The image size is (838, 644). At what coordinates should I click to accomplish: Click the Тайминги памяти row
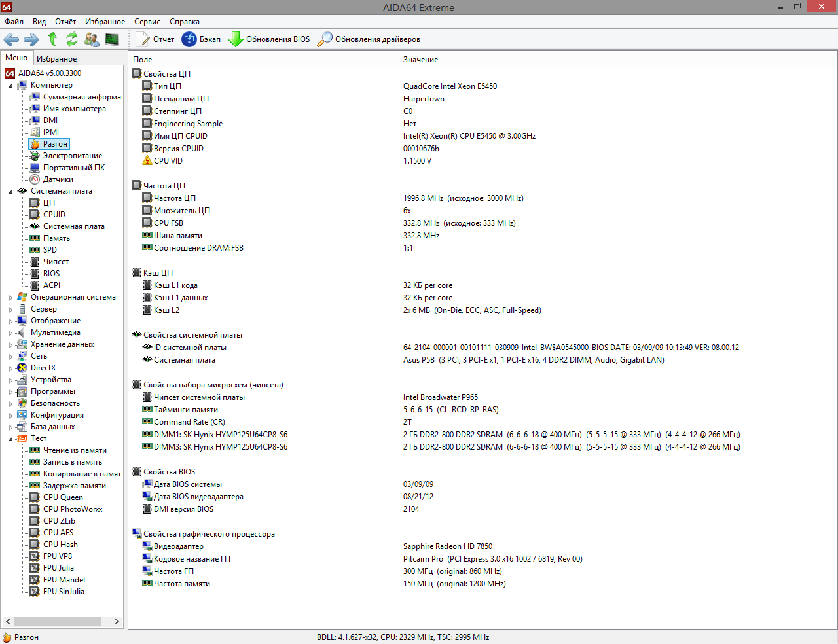(x=483, y=410)
